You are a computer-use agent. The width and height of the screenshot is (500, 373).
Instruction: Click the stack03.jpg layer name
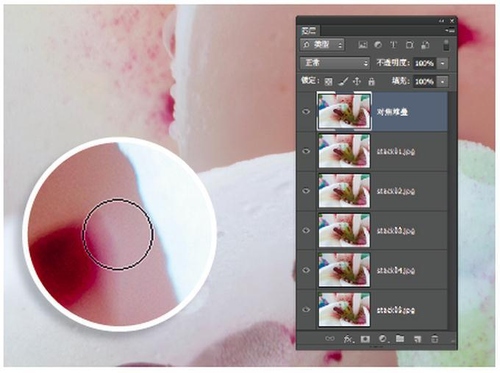click(x=396, y=231)
